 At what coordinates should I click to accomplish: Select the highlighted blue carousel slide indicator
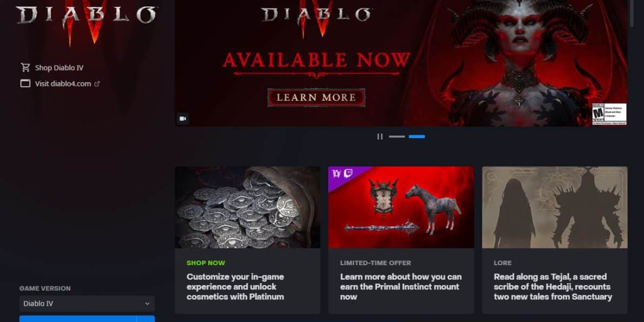click(x=417, y=136)
